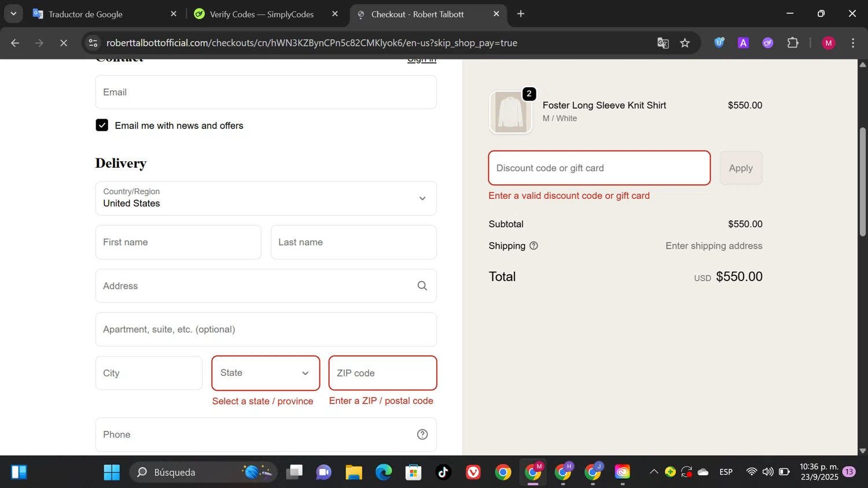Click the browser address bar URL
The width and height of the screenshot is (868, 488).
312,43
